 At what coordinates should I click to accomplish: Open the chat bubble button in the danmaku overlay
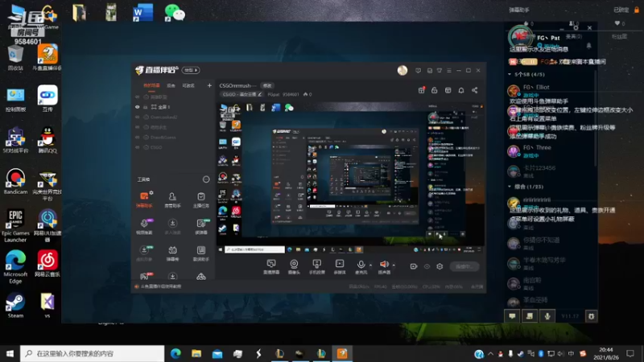point(512,316)
